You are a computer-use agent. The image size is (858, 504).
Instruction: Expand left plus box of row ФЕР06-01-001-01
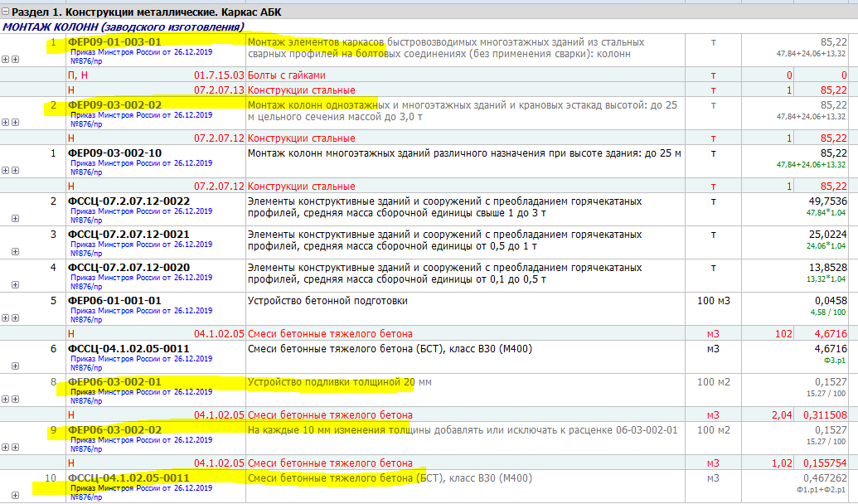6,318
